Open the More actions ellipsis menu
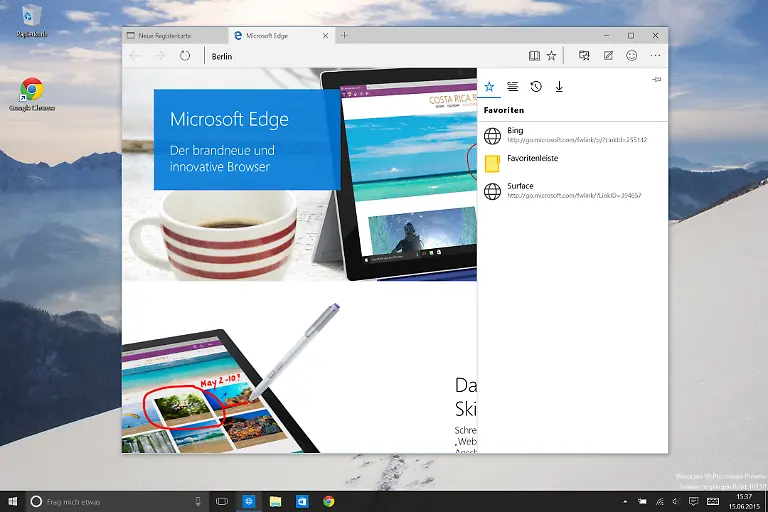 (656, 56)
